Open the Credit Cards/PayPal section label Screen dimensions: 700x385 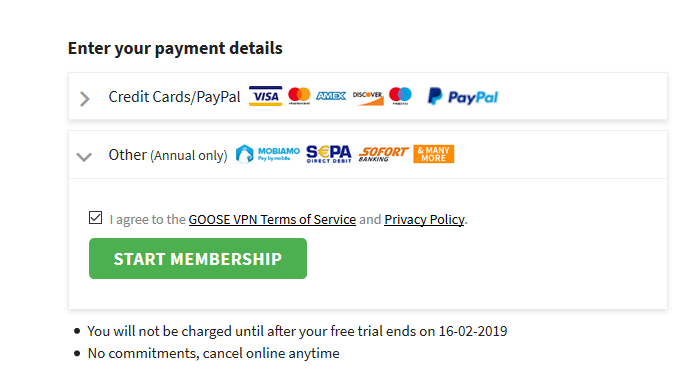175,97
